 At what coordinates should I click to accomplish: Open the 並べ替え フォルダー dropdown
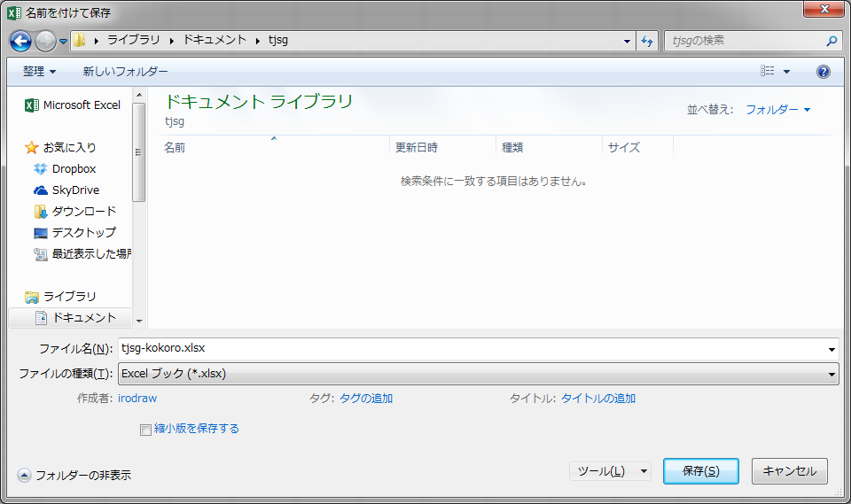coord(777,110)
